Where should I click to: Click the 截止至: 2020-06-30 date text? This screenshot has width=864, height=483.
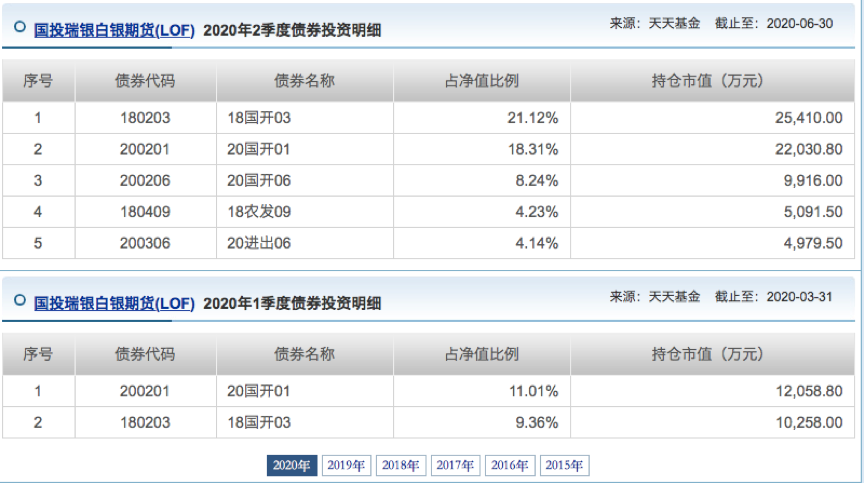[x=774, y=24]
